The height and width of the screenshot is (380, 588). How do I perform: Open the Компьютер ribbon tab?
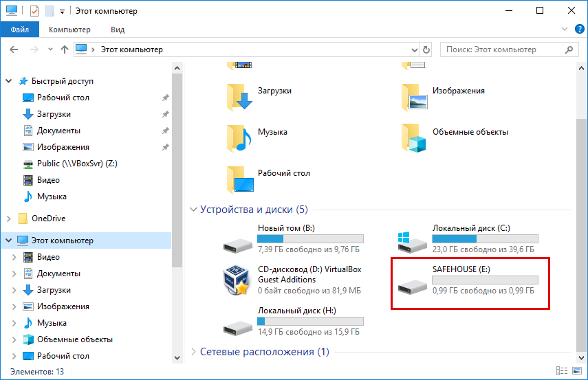tap(69, 30)
